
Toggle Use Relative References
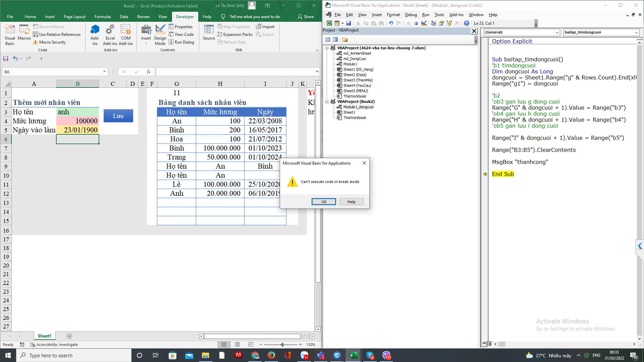click(x=57, y=35)
